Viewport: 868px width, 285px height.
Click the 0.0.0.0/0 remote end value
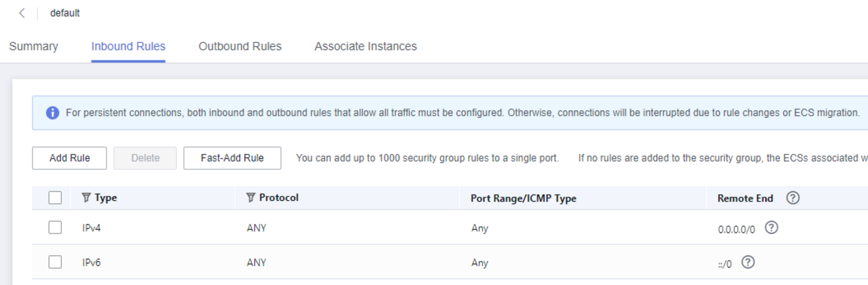pyautogui.click(x=736, y=229)
